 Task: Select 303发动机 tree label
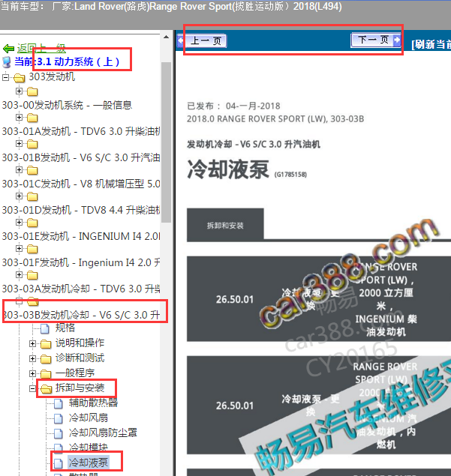pos(52,76)
